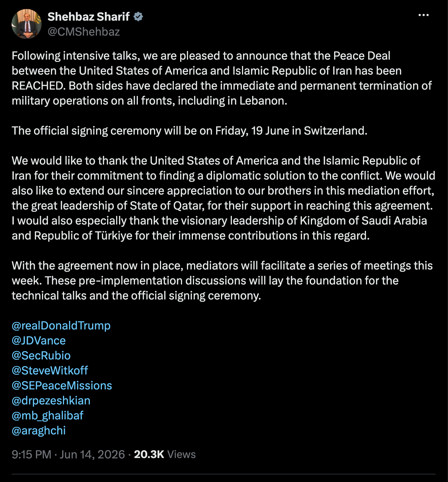Open the @realDonaldTrump mention
The width and height of the screenshot is (448, 482).
[x=61, y=326]
